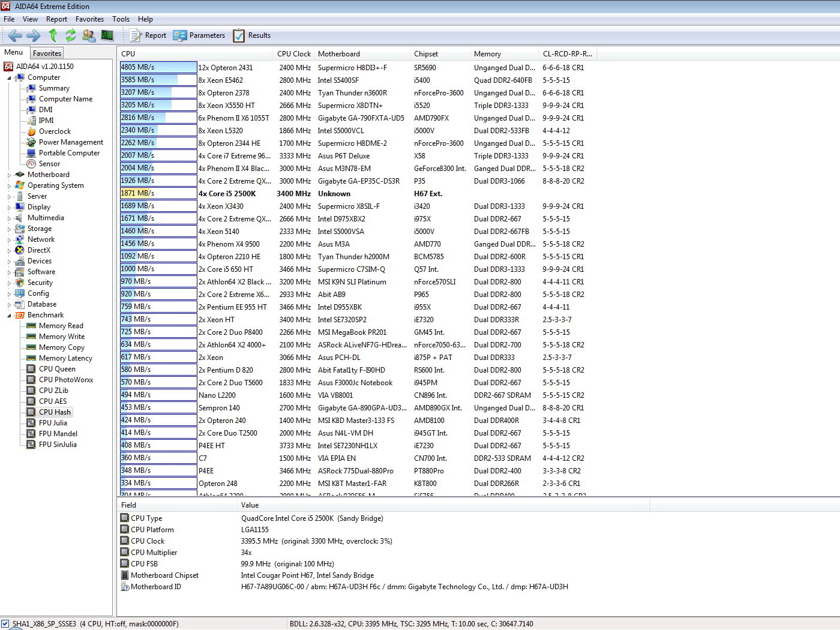Open the Overclock page
This screenshot has height=630, width=840.
55,131
